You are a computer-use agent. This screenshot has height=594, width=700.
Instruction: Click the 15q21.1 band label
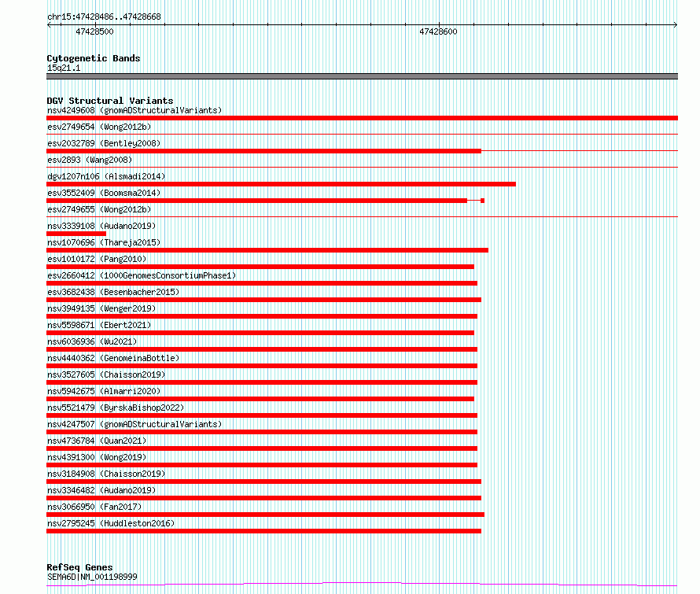coord(64,68)
